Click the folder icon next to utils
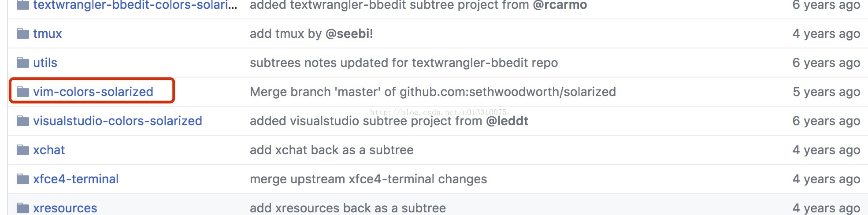 coord(23,63)
